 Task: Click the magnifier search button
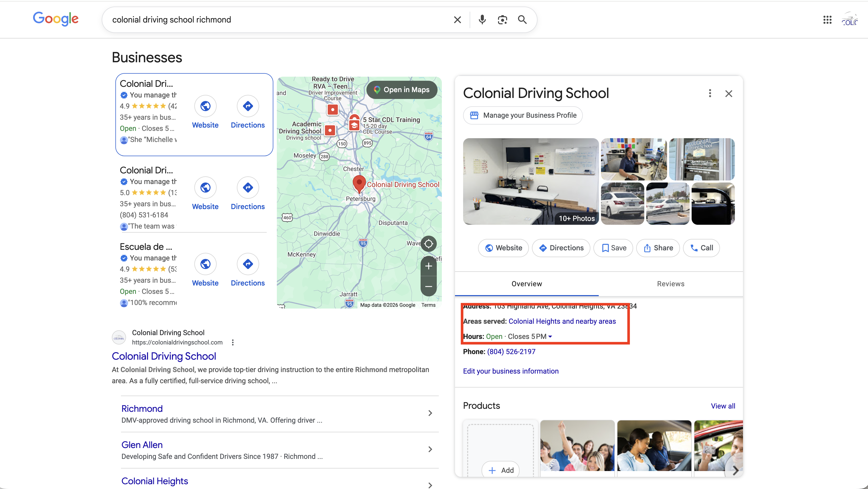522,20
